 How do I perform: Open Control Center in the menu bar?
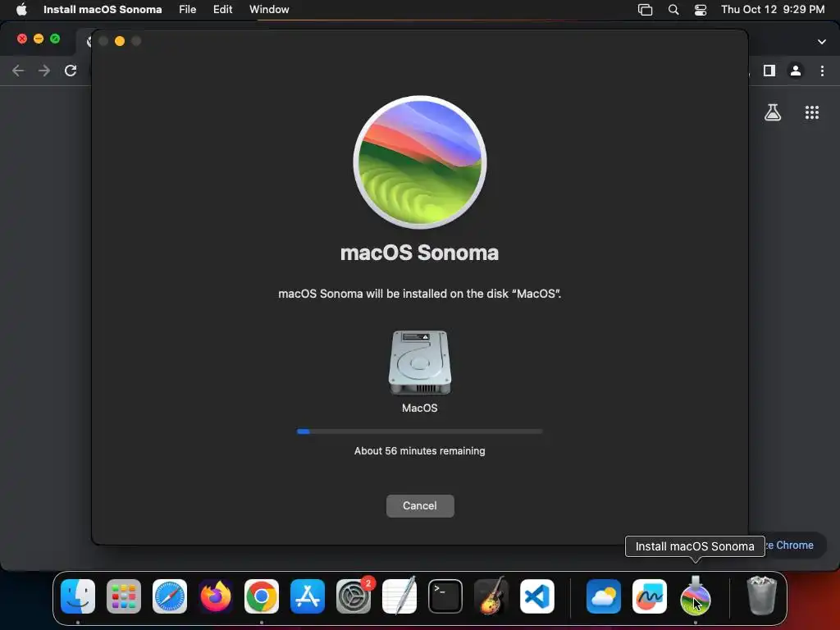[701, 10]
